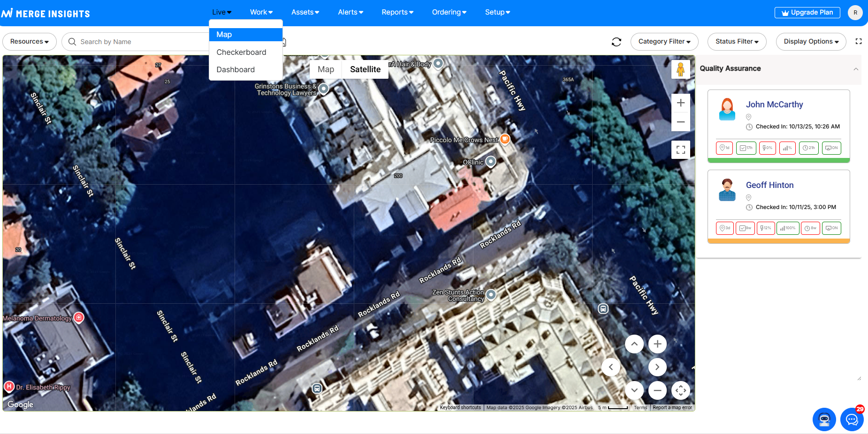This screenshot has width=868, height=434.
Task: Toggle fullscreen map view button
Action: point(680,150)
